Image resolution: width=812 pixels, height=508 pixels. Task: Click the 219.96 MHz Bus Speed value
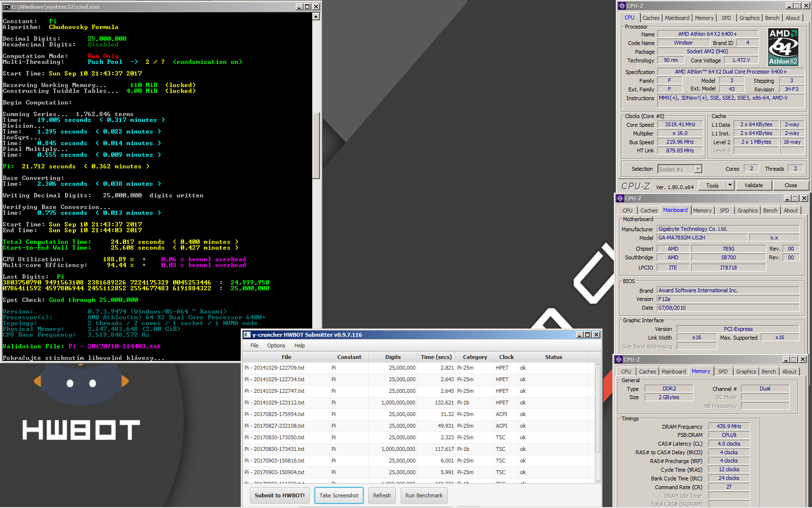point(680,142)
